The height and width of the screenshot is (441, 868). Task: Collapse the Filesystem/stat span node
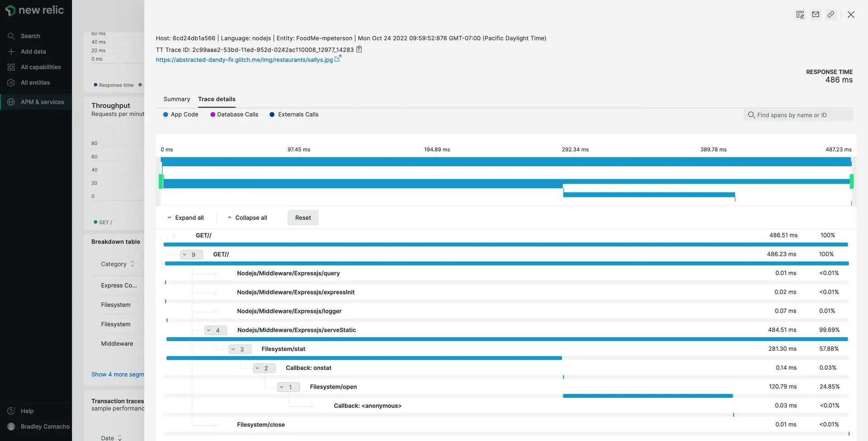240,350
